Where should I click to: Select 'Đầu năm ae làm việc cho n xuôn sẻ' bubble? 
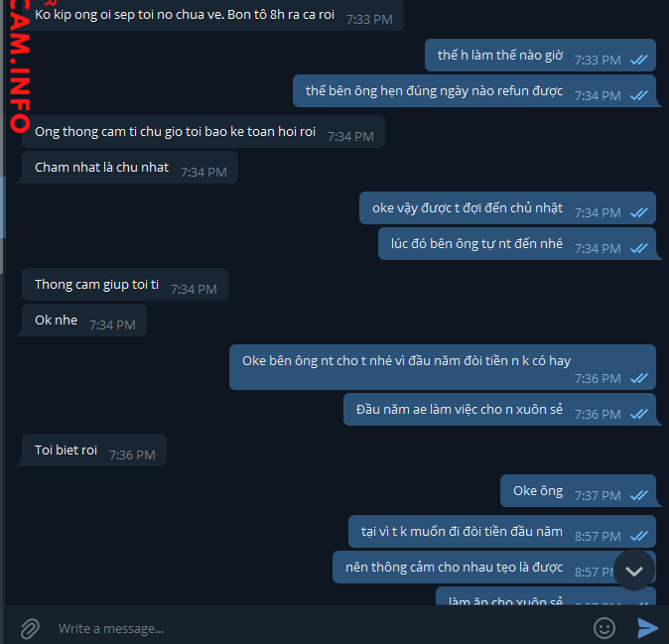499,410
